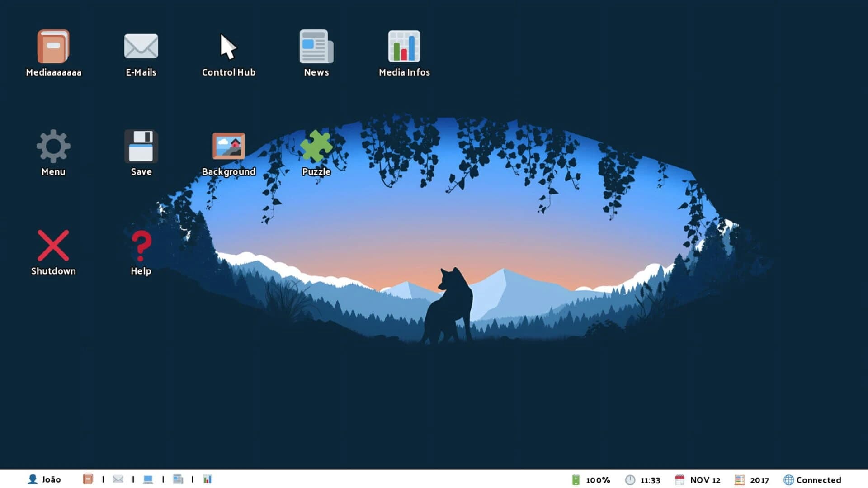Launch the Control Hub
The height and width of the screenshot is (488, 868).
(x=228, y=47)
